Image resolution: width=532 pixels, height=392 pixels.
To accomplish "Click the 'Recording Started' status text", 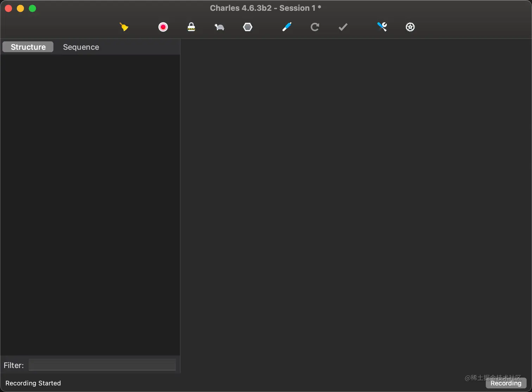I will click(x=33, y=383).
